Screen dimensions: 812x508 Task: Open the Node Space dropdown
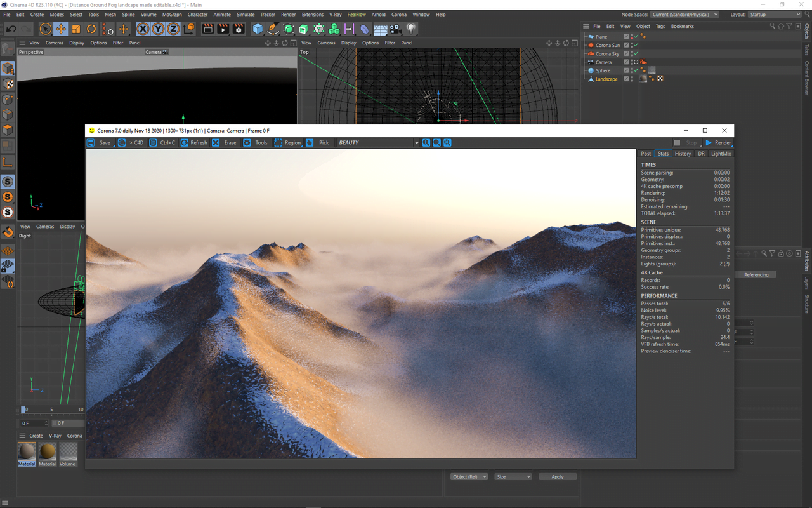pos(684,14)
